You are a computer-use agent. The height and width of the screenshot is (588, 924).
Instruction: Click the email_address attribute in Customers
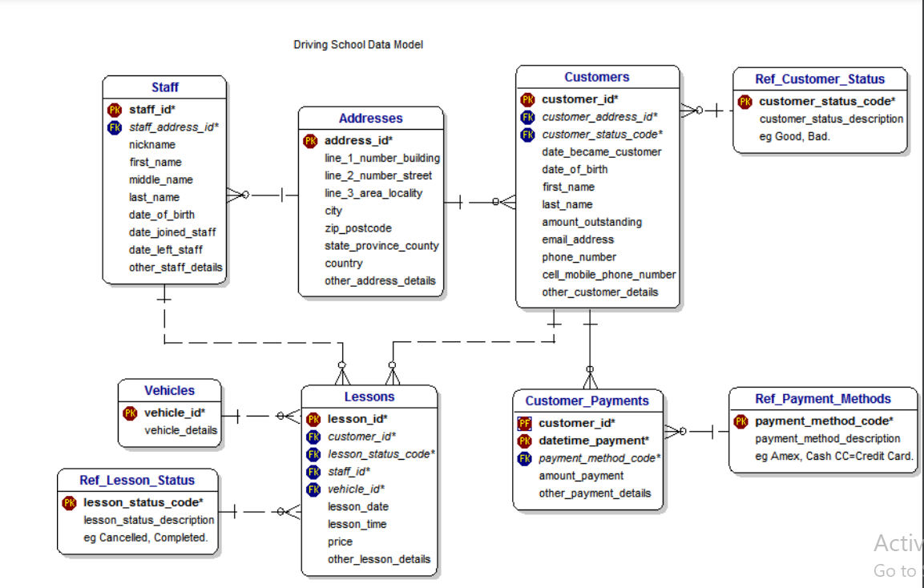tap(578, 239)
